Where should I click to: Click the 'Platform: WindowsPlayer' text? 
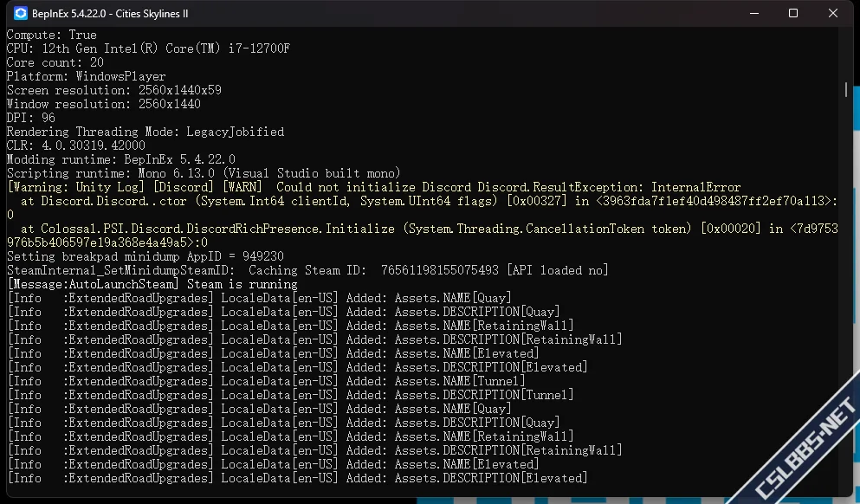pyautogui.click(x=86, y=76)
